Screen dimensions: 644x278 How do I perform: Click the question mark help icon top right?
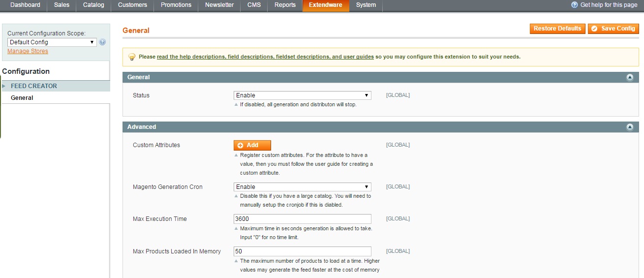click(x=574, y=5)
